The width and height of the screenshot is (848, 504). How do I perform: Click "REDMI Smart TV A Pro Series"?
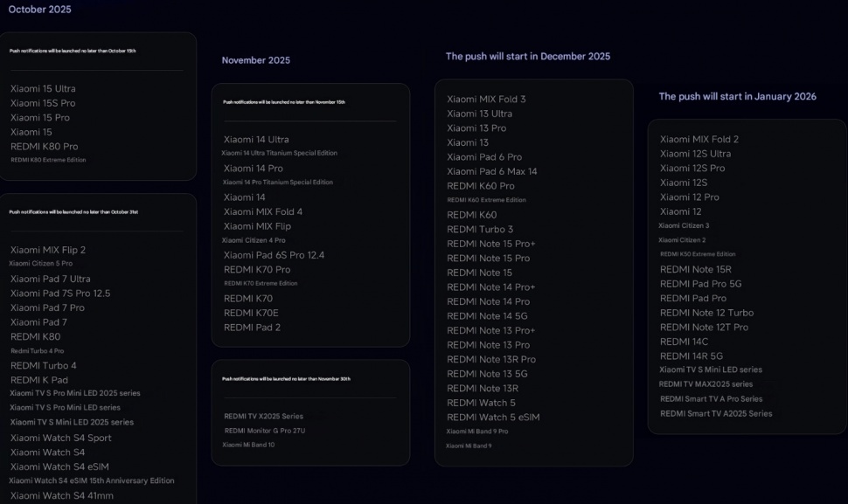711,399
